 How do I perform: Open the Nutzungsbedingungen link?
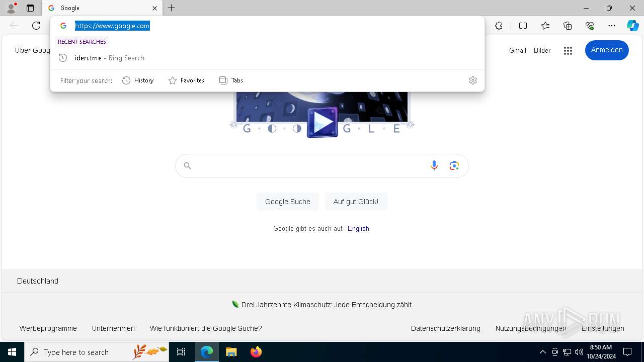[531, 328]
